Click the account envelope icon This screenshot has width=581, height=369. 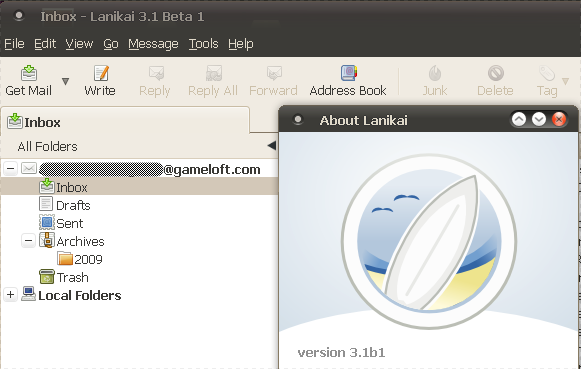[x=29, y=169]
